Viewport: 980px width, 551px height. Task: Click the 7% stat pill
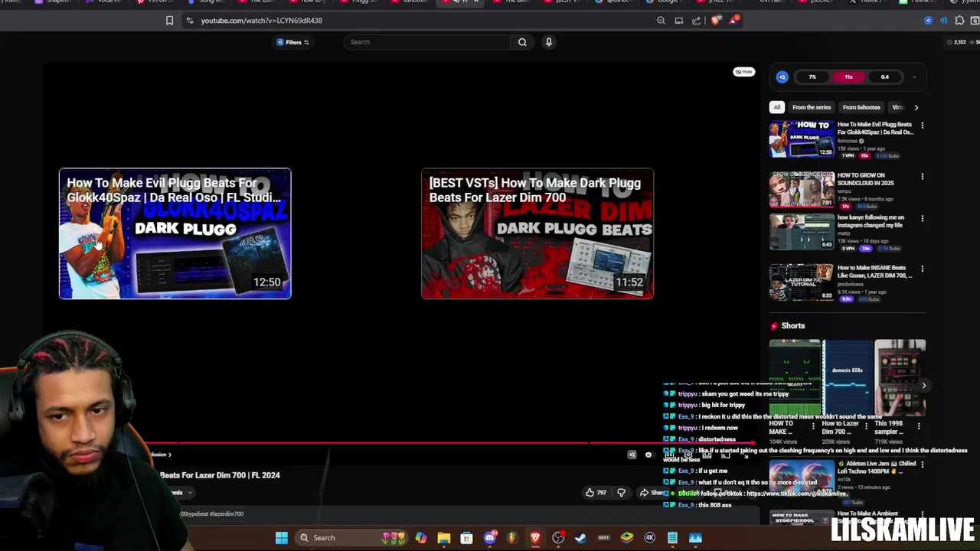click(x=812, y=77)
